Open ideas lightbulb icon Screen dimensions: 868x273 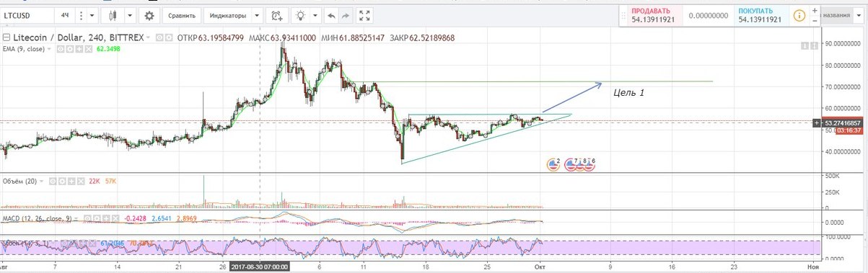click(x=301, y=15)
